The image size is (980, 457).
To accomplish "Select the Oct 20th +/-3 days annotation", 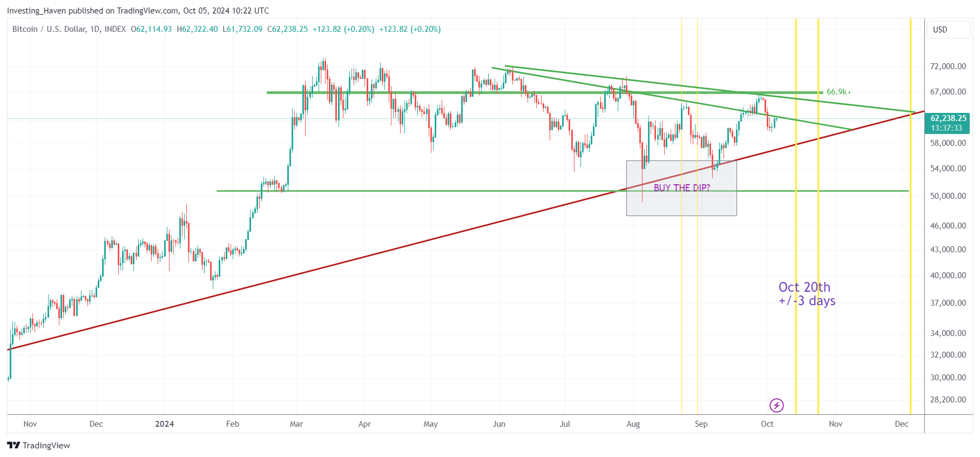I will (807, 294).
